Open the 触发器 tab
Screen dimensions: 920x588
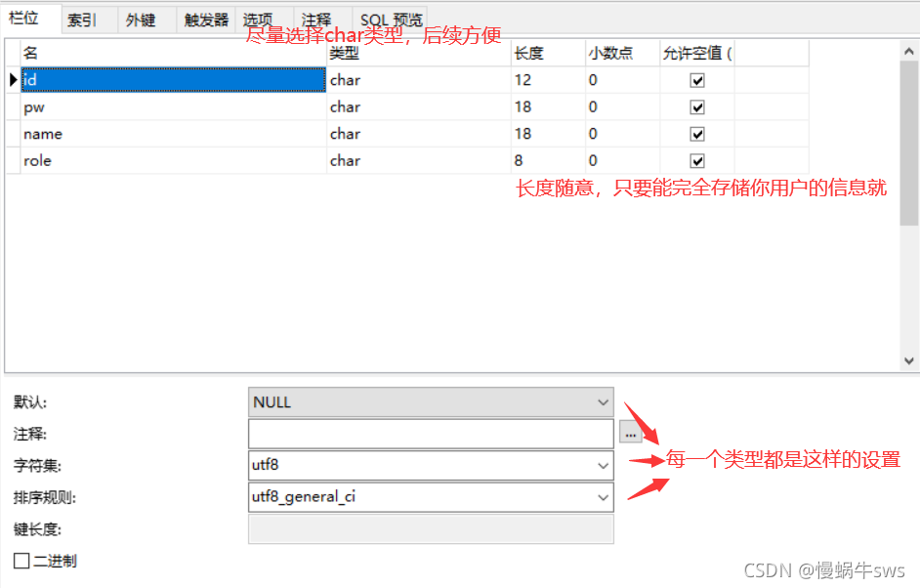point(206,21)
